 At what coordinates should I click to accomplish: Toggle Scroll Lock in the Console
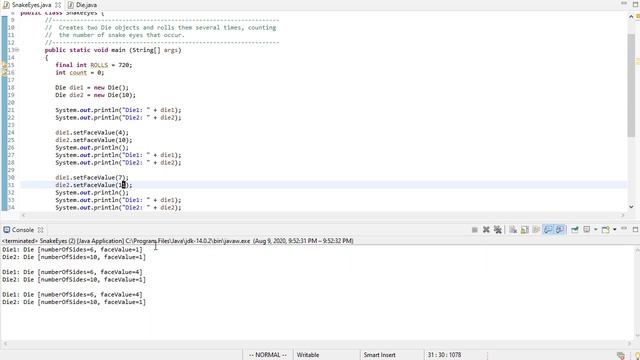525,230
